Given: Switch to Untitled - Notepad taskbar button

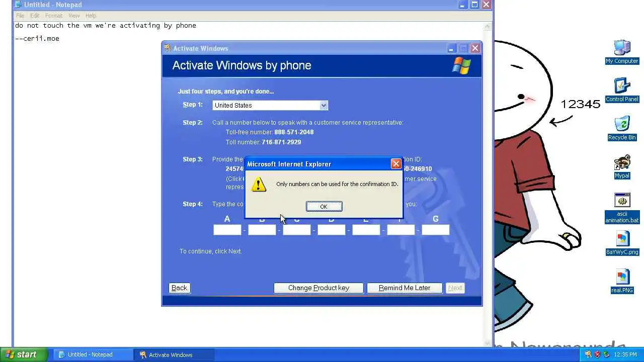Looking at the screenshot, I should coord(93,354).
